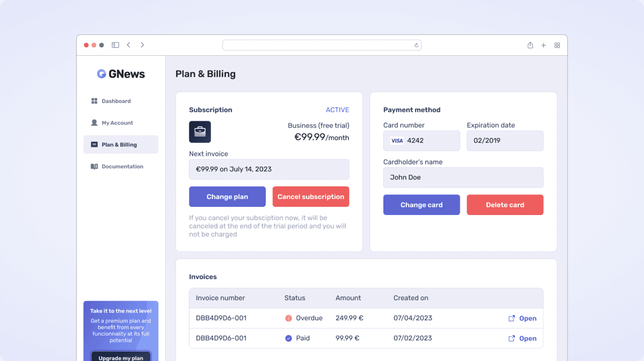Click the Status column header
Screen dimensions: 644x361
[x=295, y=298]
